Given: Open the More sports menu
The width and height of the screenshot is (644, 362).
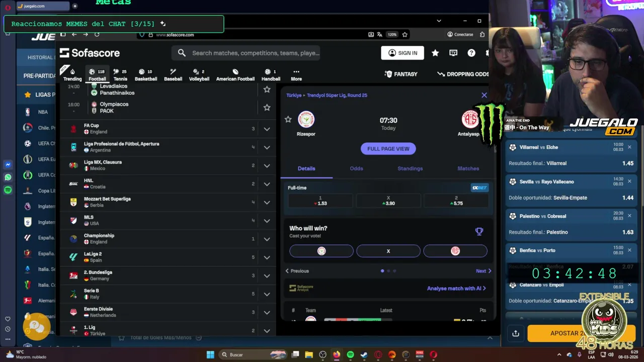Looking at the screenshot, I should pos(296,75).
